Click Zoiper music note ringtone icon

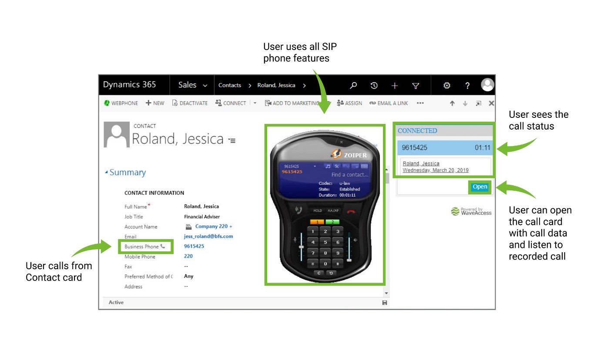[328, 166]
